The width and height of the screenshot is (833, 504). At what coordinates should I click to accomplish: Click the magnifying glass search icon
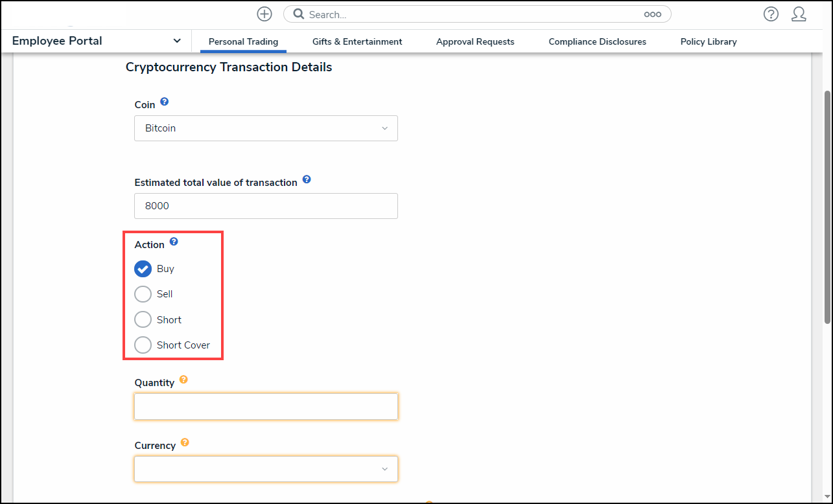tap(299, 14)
